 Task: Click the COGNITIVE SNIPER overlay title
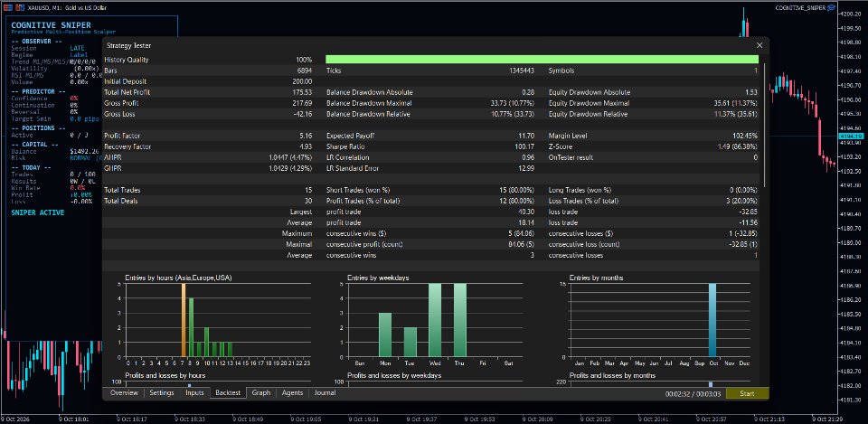click(51, 25)
